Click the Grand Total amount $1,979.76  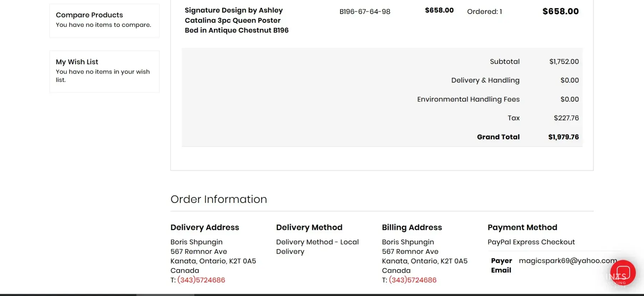pos(563,137)
